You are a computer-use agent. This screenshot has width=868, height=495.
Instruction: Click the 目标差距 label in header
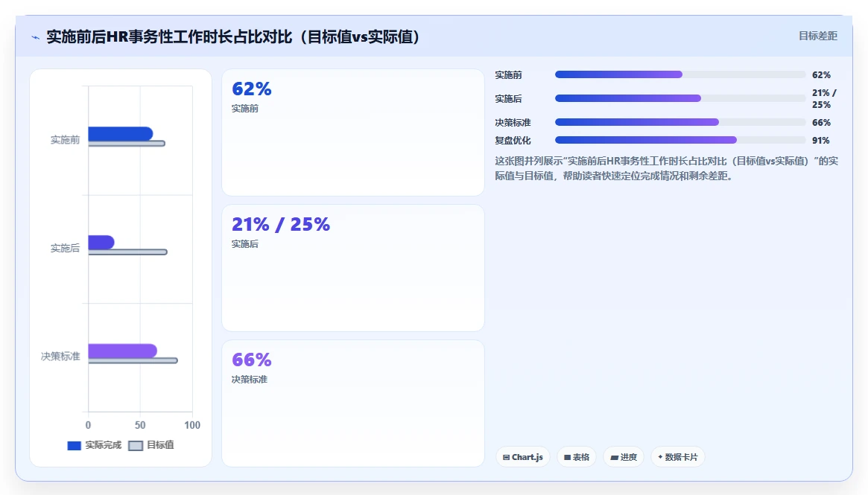tap(817, 36)
